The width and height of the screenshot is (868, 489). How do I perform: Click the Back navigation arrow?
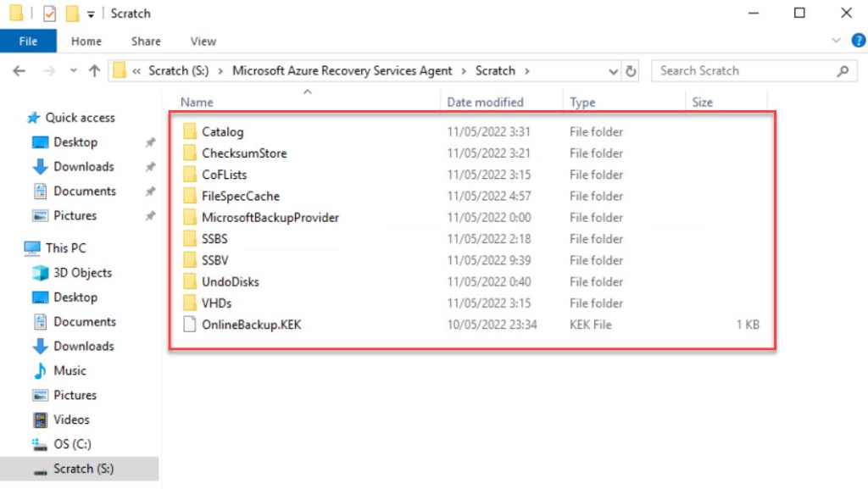[19, 71]
